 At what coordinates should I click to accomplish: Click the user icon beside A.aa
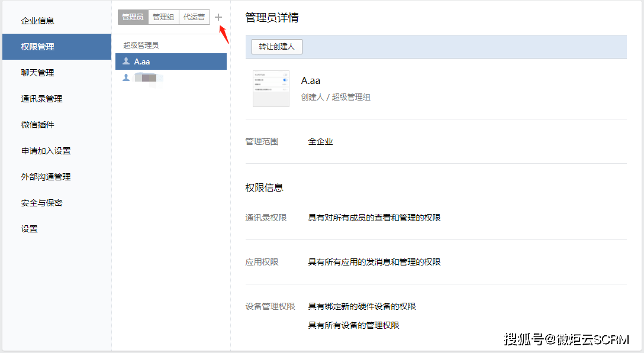[126, 61]
